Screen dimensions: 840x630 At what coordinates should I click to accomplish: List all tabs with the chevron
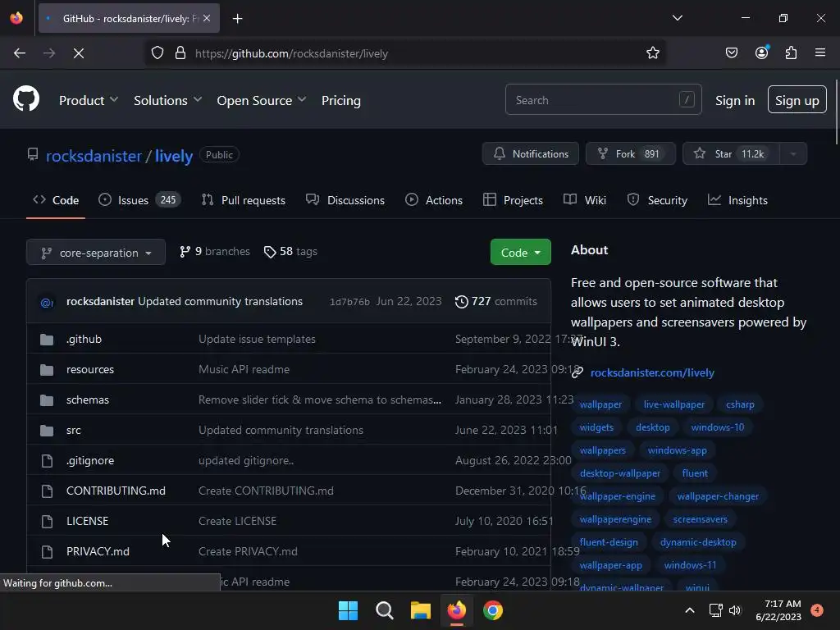tap(677, 18)
